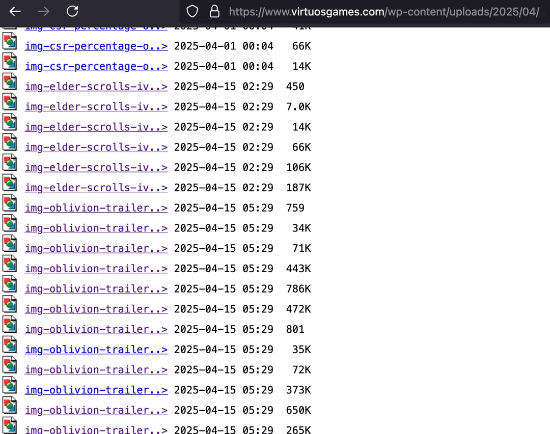Open the img-elder-scrolls-iv link sized 450

pos(96,87)
